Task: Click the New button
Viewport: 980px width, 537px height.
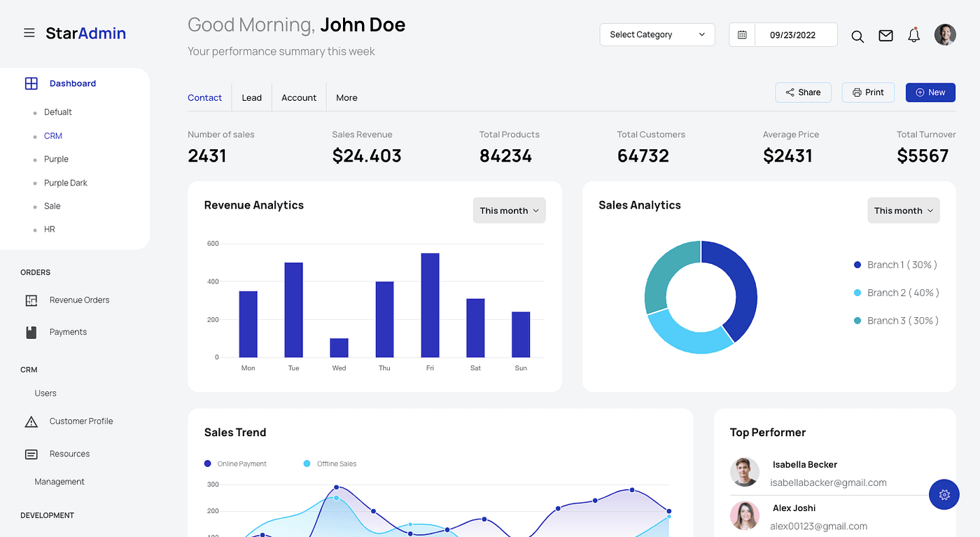Action: click(x=930, y=92)
